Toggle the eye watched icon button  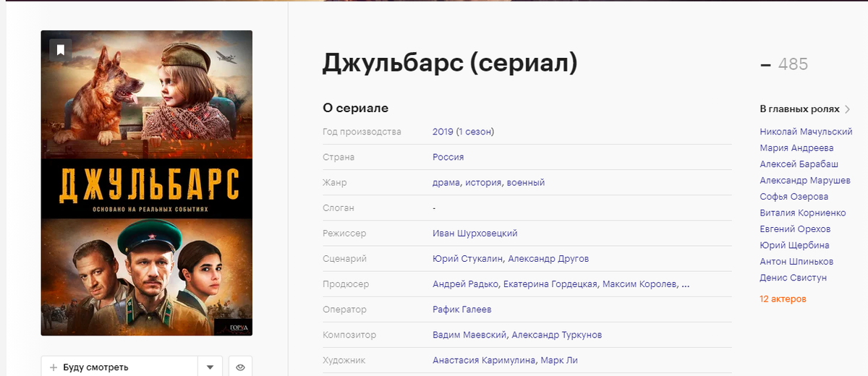pyautogui.click(x=240, y=367)
